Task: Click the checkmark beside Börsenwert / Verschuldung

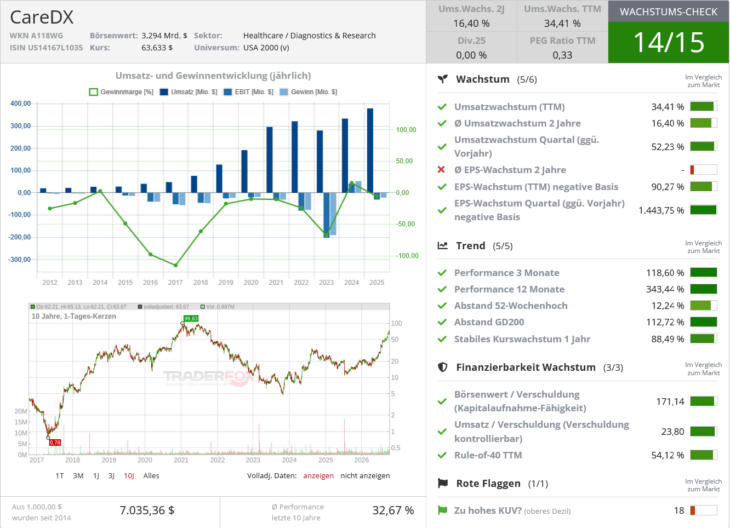Action: (442, 401)
